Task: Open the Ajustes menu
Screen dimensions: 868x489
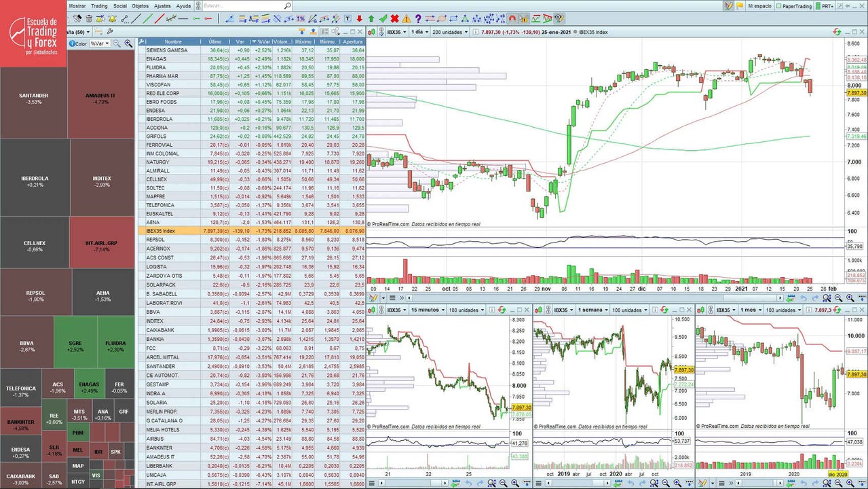Action: [x=162, y=5]
